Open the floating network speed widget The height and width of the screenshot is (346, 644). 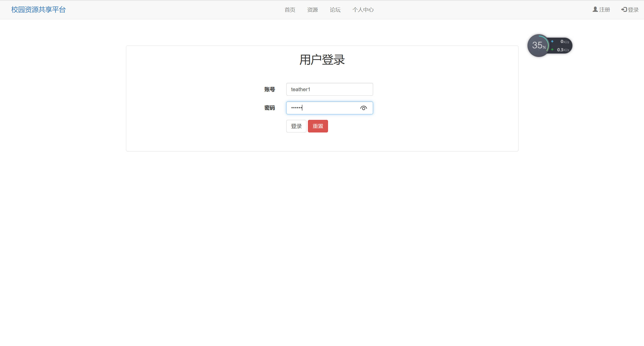[x=550, y=45]
